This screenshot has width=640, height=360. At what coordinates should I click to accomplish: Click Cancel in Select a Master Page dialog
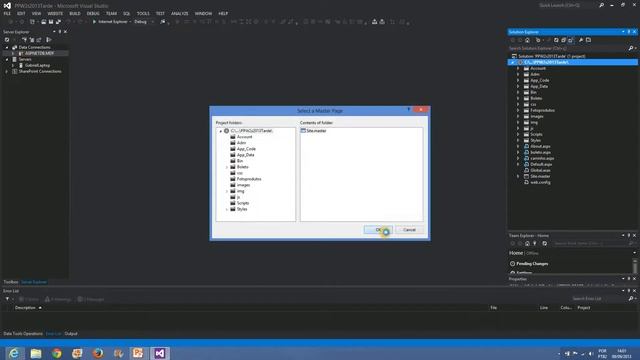[x=409, y=230]
